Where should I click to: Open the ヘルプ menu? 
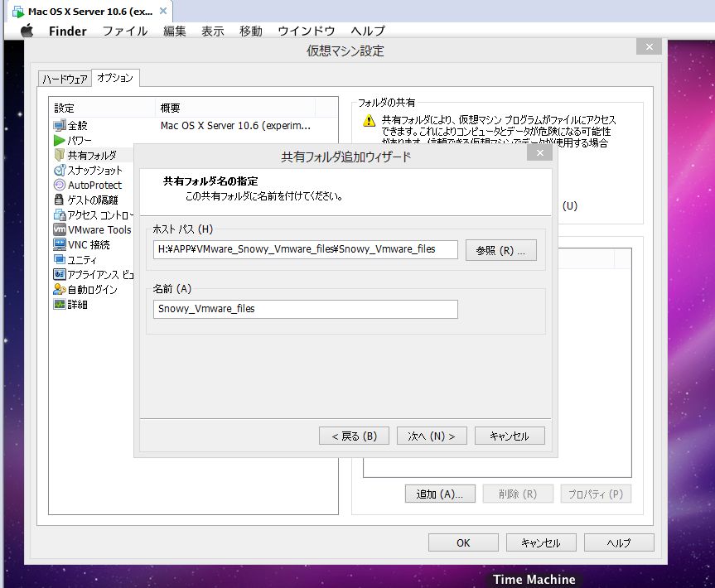[368, 31]
